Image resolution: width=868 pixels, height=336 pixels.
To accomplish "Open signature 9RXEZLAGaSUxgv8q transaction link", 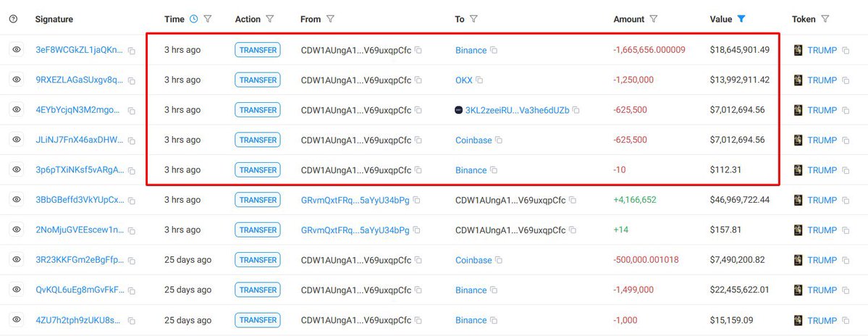I will (80, 80).
